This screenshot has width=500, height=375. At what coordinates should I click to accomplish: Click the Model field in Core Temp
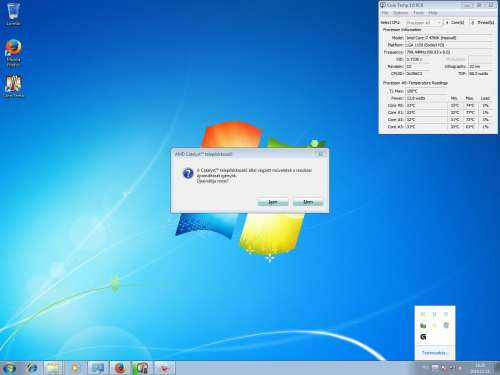[x=448, y=38]
